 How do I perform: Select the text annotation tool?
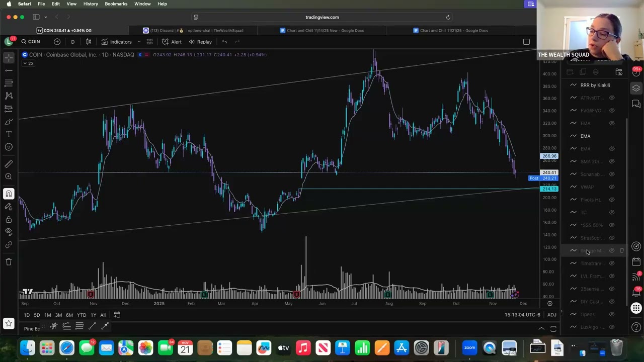tap(9, 134)
